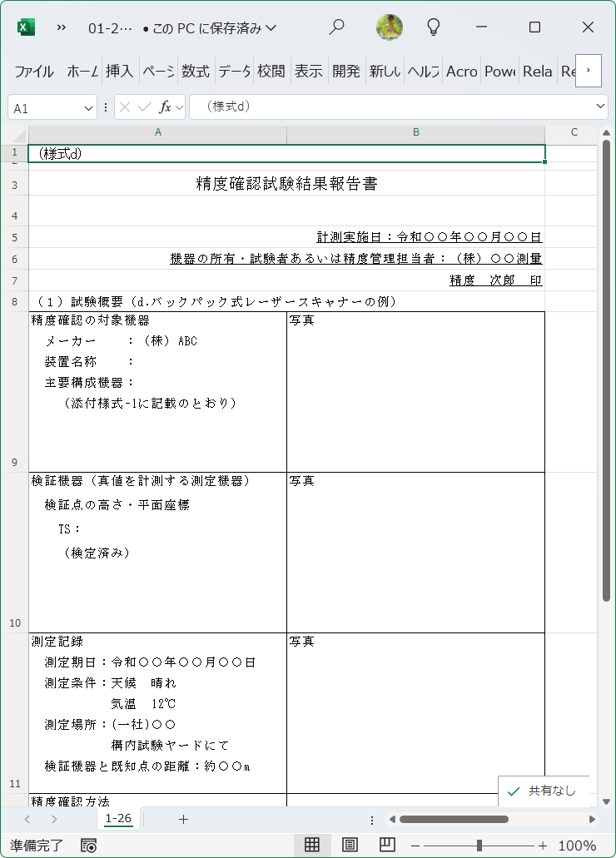Open the 校閲 ribbon tab

271,72
